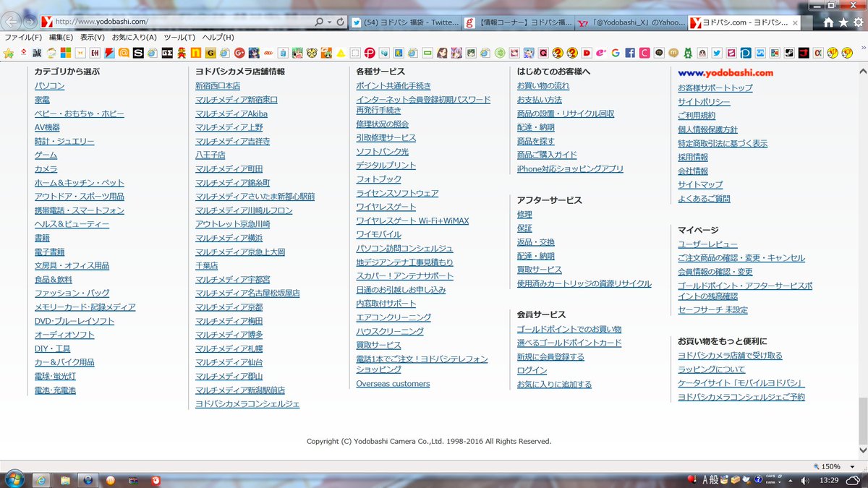868x488 pixels.
Task: Open the yellow triangle favorite icon
Action: click(339, 53)
